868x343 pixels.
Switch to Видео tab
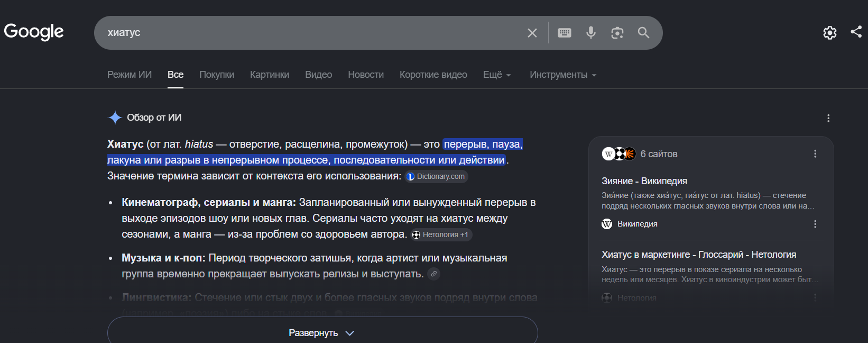tap(319, 75)
